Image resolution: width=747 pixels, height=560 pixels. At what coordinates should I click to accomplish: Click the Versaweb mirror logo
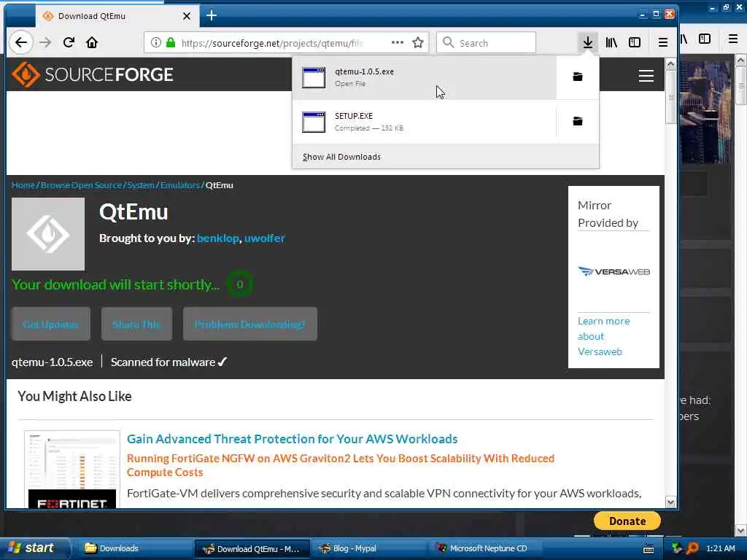(x=614, y=271)
